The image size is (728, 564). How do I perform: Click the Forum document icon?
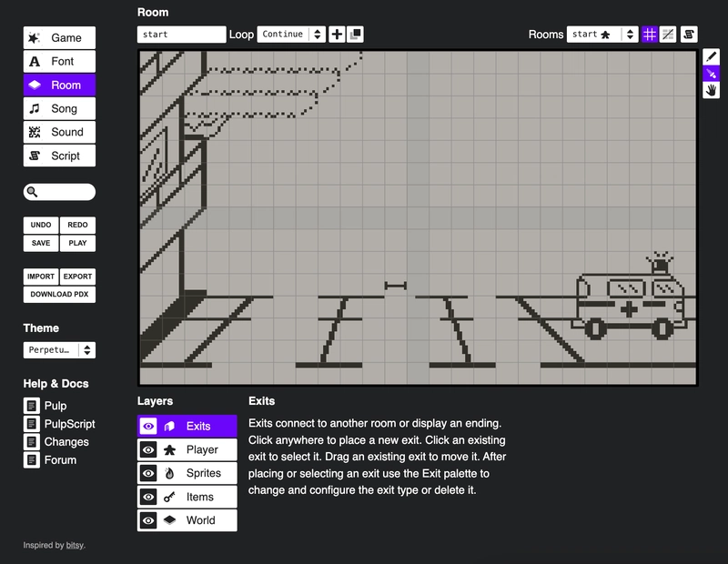(x=32, y=460)
